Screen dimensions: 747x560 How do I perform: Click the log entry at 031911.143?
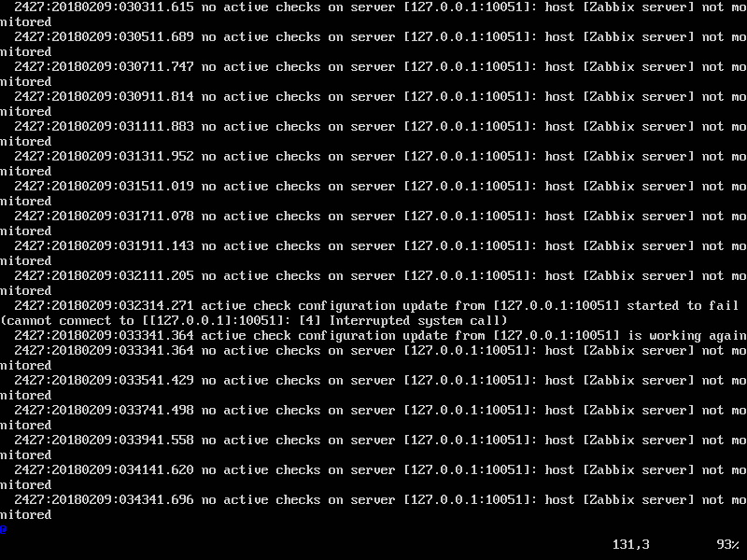373,253
